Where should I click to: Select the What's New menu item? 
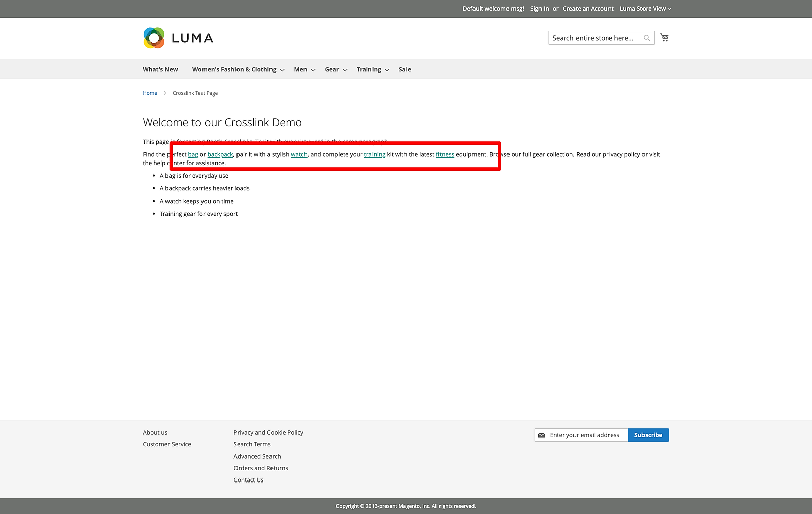tap(160, 69)
